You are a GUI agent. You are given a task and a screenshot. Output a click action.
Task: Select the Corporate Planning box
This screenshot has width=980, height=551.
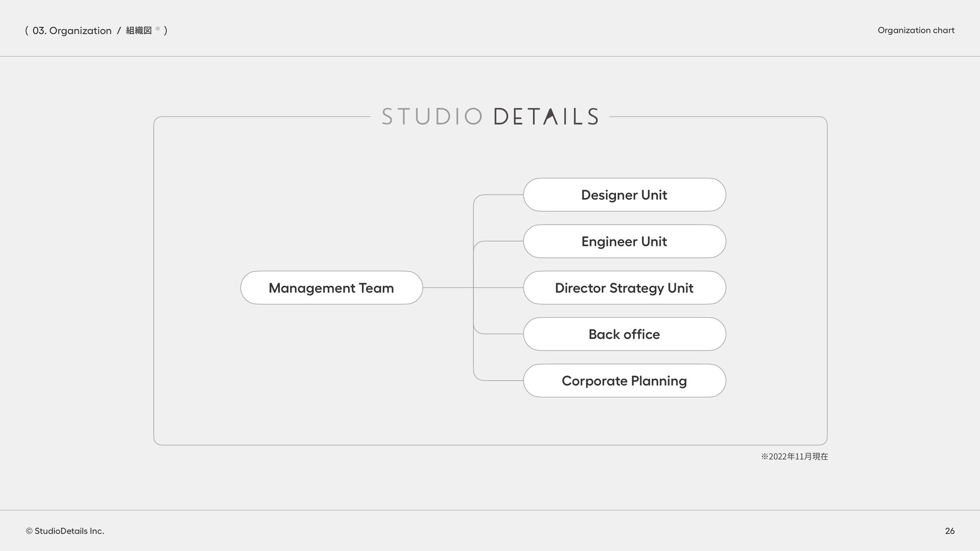(624, 381)
